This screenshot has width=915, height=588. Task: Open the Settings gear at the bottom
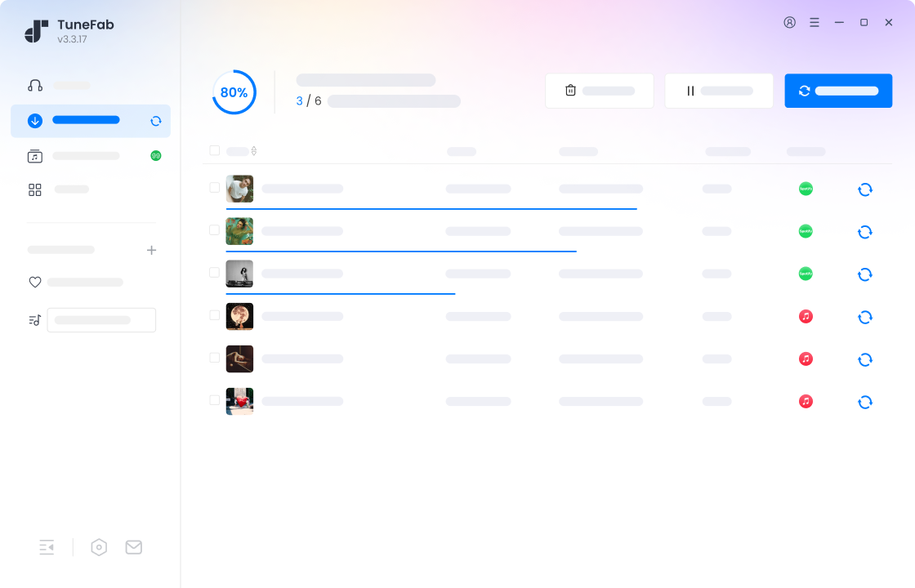99,547
